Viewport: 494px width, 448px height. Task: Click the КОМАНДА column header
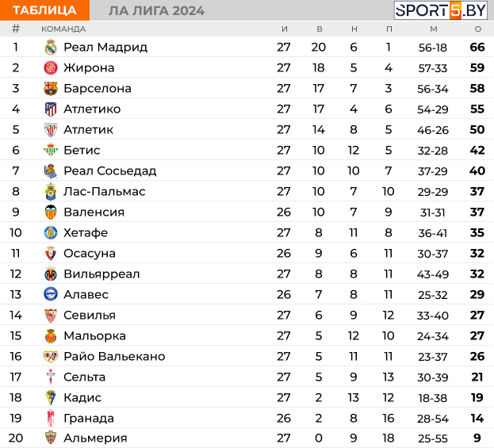[63, 29]
